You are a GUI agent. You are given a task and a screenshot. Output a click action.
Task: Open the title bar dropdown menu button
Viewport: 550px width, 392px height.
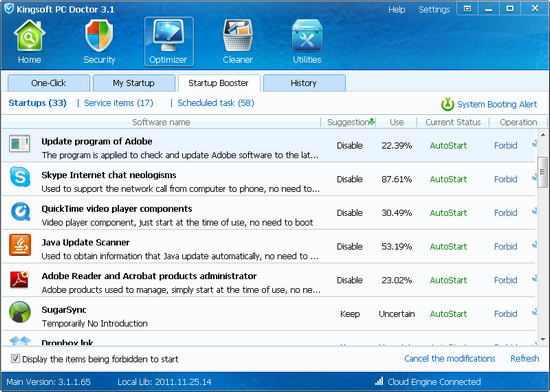(468, 8)
